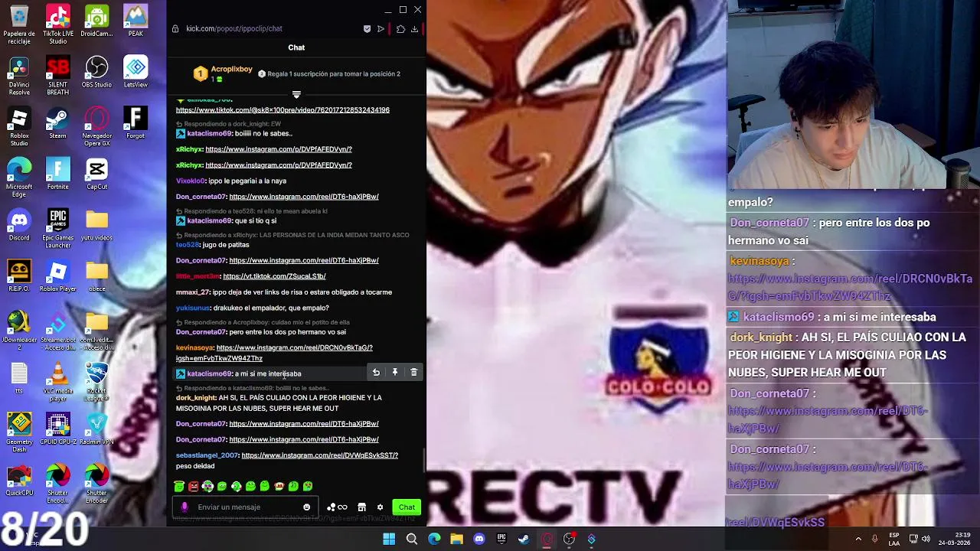Image resolution: width=980 pixels, height=551 pixels.
Task: Open the browser downloads icon
Action: click(x=414, y=28)
